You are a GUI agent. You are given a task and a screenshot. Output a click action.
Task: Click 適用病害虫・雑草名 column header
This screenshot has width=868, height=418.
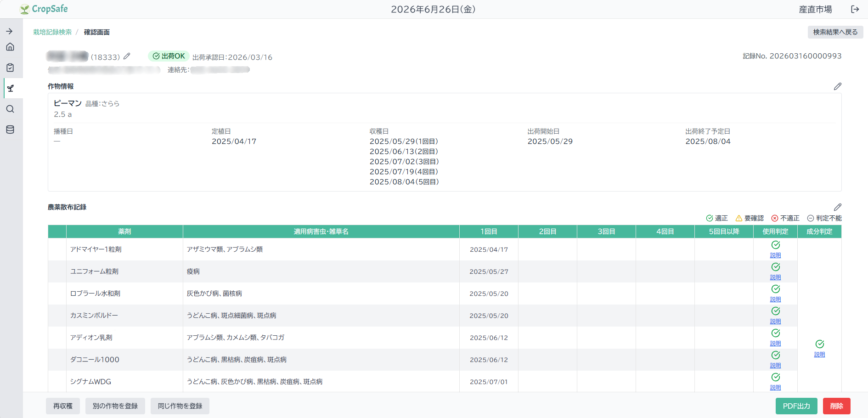321,232
